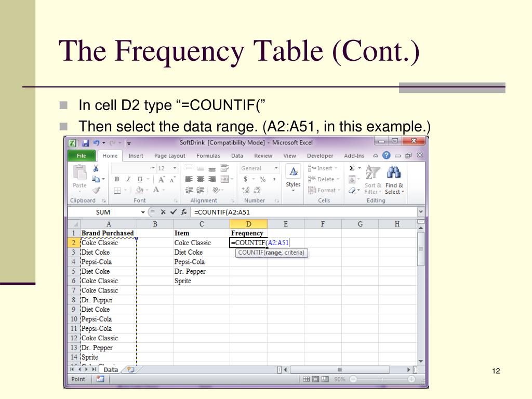Click the Borders icon in Font group
Image resolution: width=532 pixels, height=399 pixels.
[117, 190]
